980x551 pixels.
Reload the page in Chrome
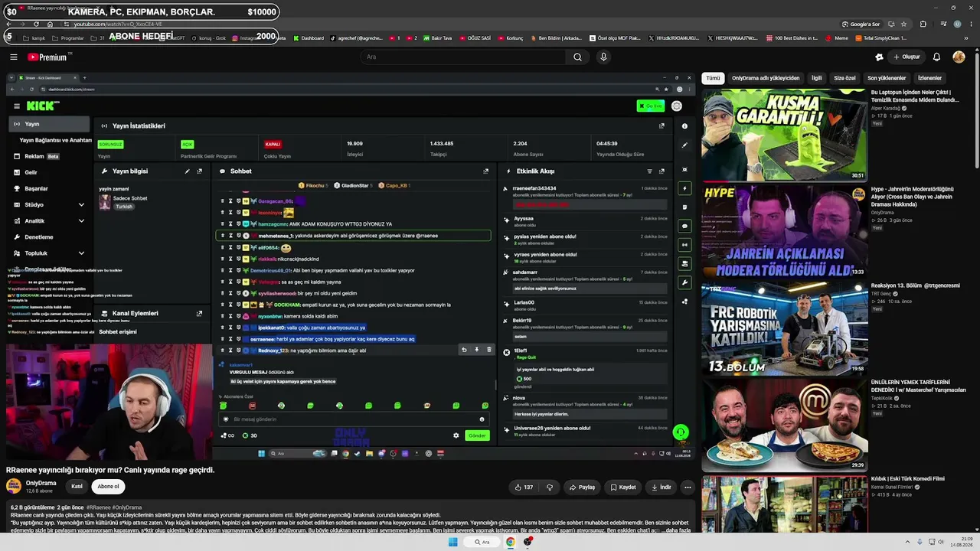37,24
